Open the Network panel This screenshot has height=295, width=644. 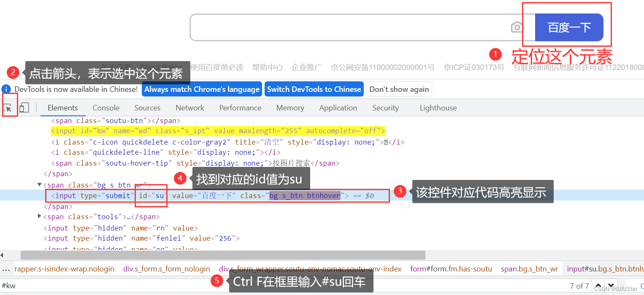coord(189,108)
